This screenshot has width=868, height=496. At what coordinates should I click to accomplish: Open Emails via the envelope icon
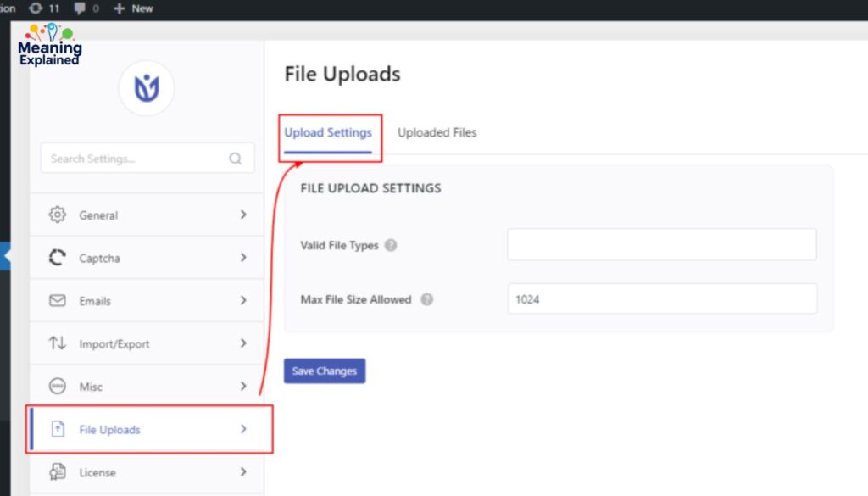tap(57, 300)
